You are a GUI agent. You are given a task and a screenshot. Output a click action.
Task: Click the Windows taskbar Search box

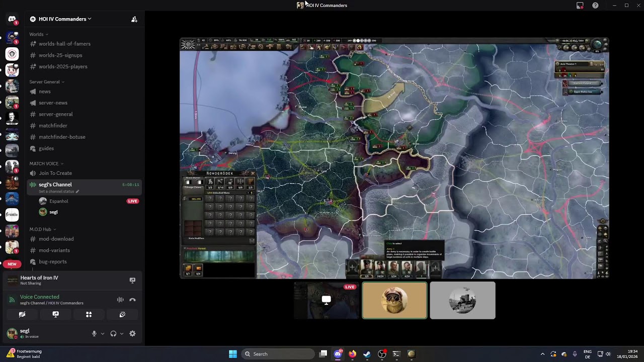[277, 354]
